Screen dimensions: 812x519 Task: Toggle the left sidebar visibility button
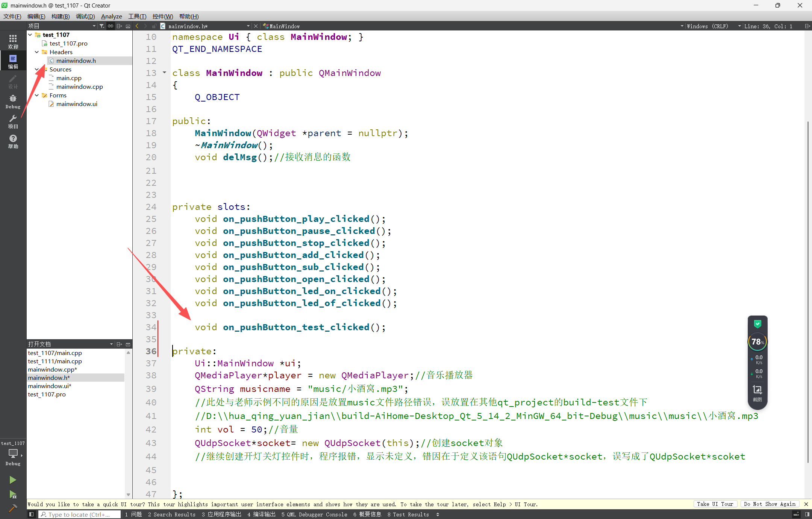click(32, 514)
